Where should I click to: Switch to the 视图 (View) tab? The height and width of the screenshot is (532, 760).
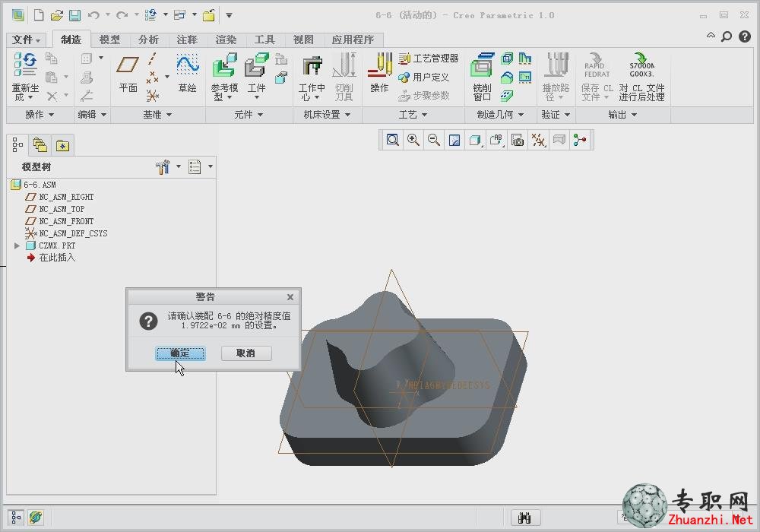[x=303, y=40]
